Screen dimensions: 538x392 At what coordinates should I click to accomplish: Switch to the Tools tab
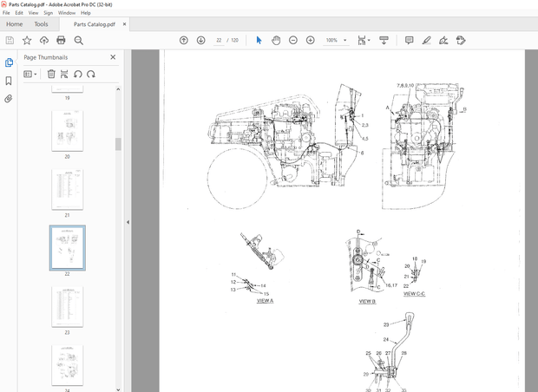click(x=41, y=24)
